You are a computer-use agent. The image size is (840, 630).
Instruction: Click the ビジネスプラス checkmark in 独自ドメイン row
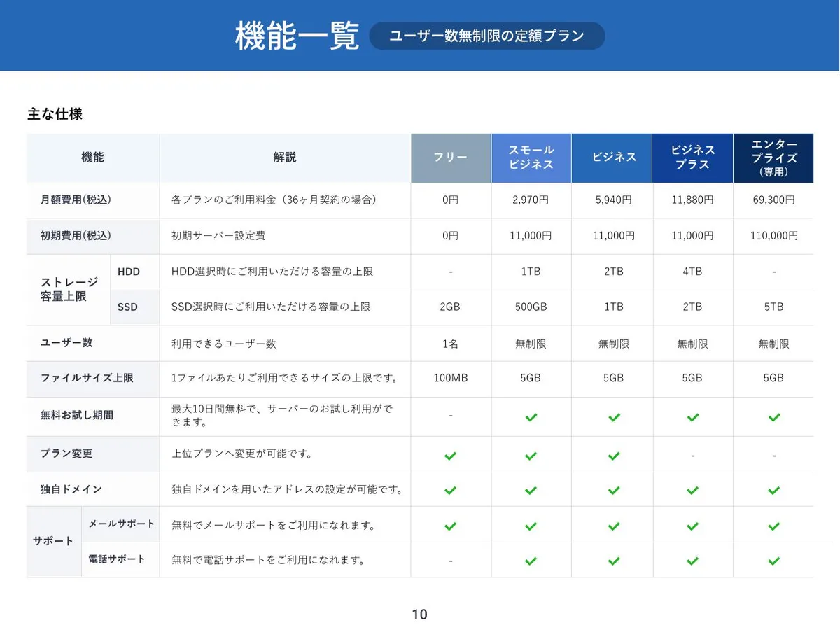pyautogui.click(x=692, y=491)
